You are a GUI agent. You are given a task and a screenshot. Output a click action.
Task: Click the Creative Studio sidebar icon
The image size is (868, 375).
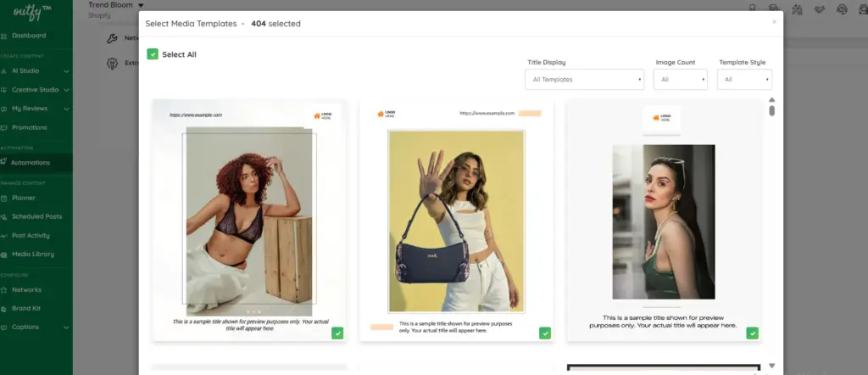coord(4,90)
